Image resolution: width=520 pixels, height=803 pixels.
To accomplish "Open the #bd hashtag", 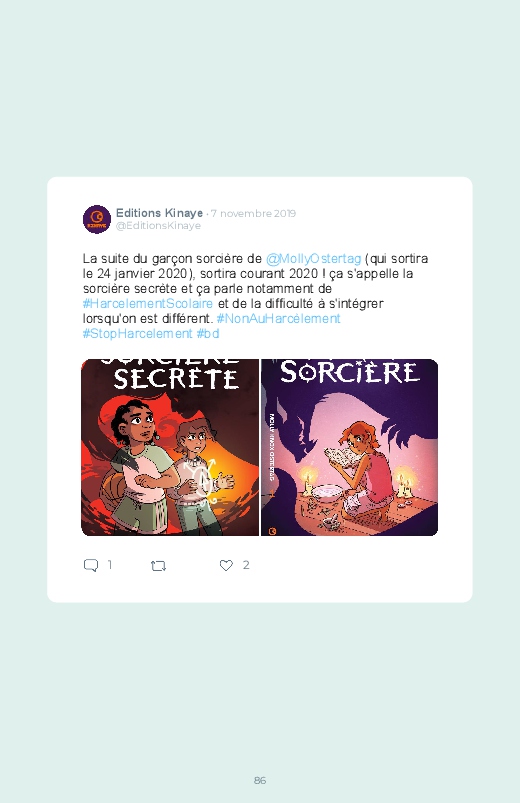I will [x=208, y=333].
